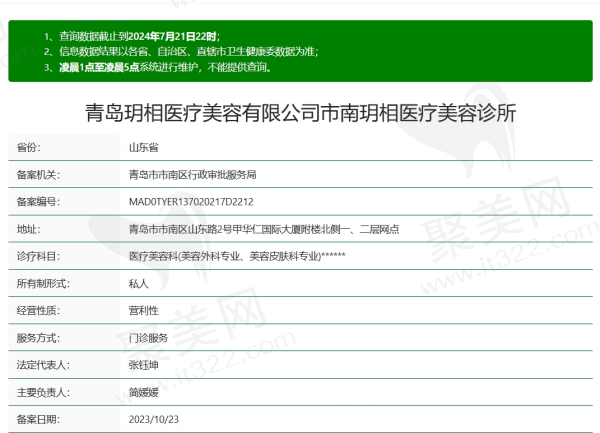Click the 经营性质 label

pyautogui.click(x=38, y=311)
